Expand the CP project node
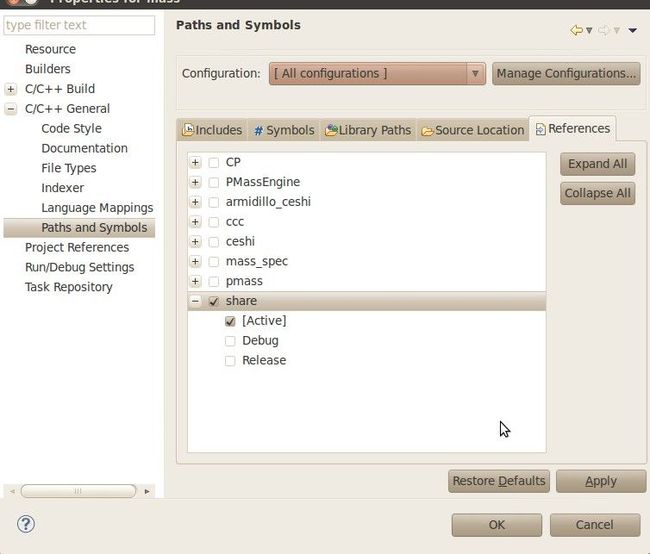 click(x=195, y=162)
